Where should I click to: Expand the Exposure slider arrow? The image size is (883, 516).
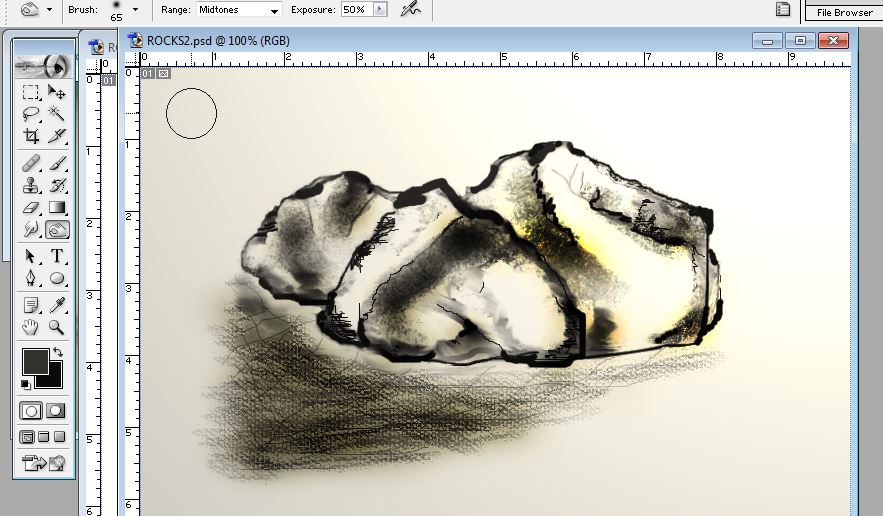pos(379,9)
